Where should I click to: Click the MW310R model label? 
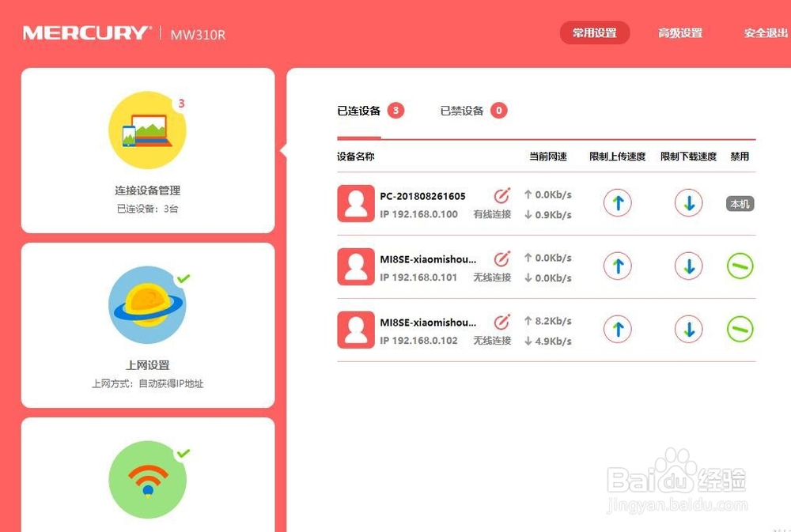pyautogui.click(x=198, y=34)
